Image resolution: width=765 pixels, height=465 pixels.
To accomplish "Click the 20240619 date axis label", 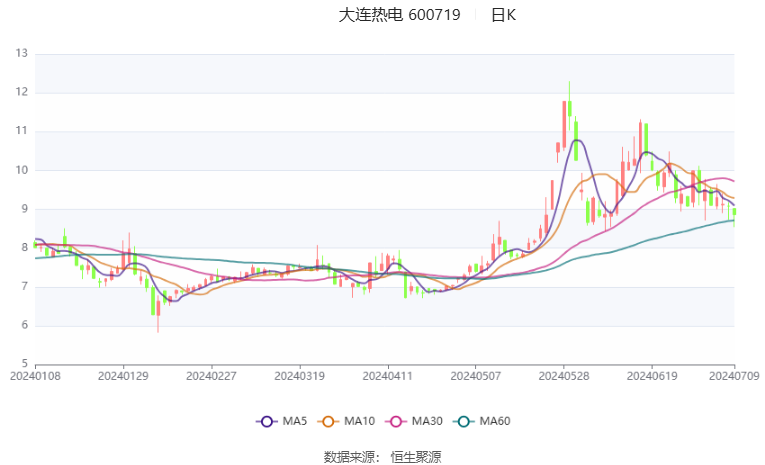I will [652, 376].
